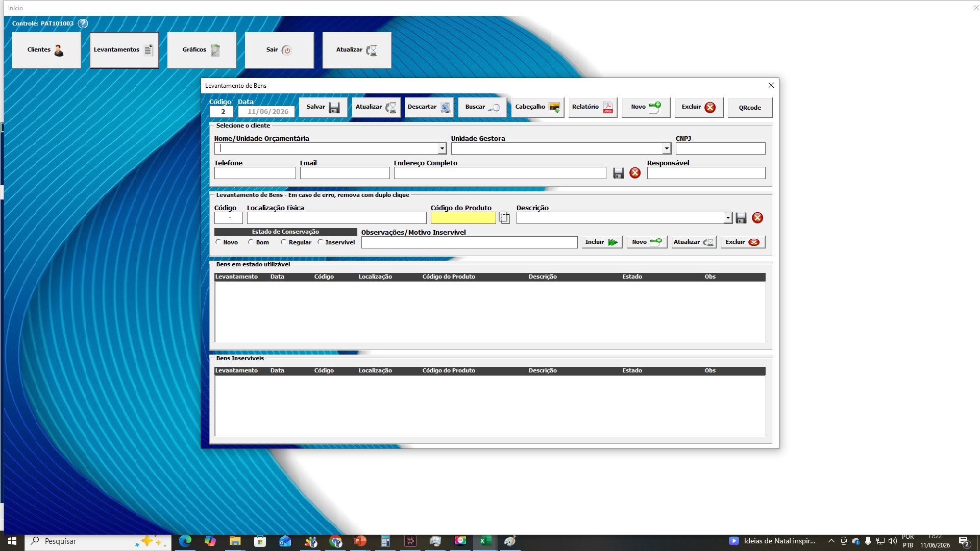This screenshot has height=551, width=980.
Task: Click the Data field showing 11/06/2026
Action: click(x=266, y=112)
